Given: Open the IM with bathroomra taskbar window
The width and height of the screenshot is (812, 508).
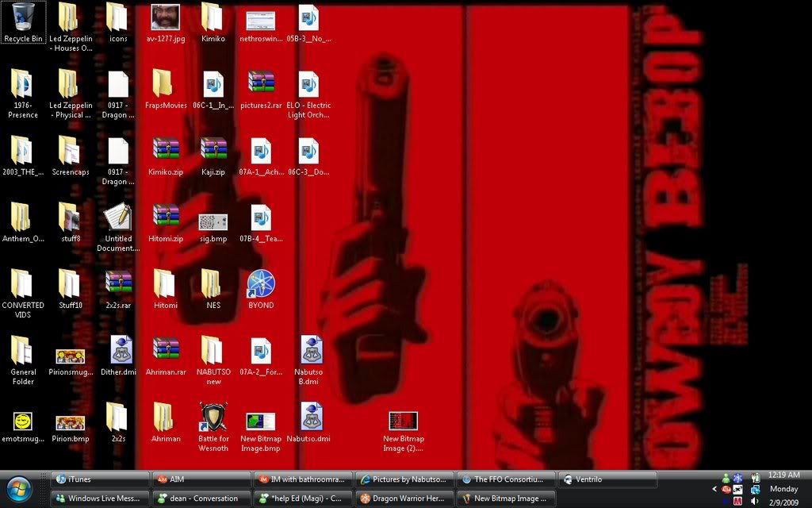Looking at the screenshot, I should [303, 479].
